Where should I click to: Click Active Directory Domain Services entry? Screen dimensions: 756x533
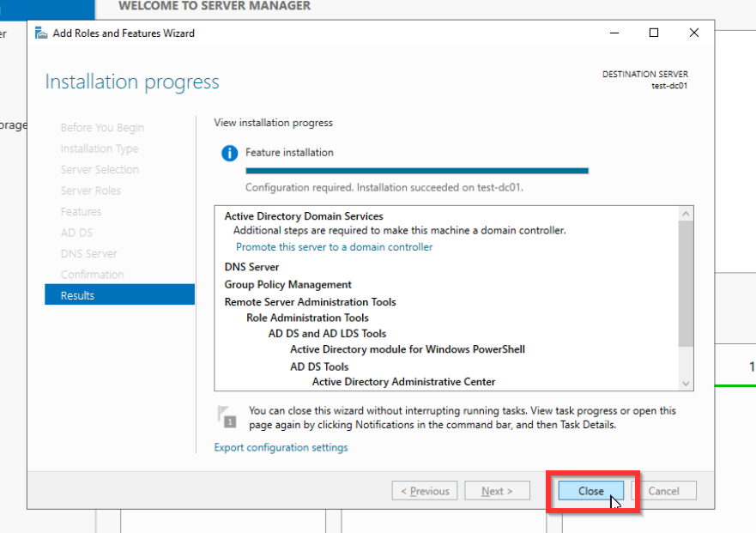pos(304,216)
